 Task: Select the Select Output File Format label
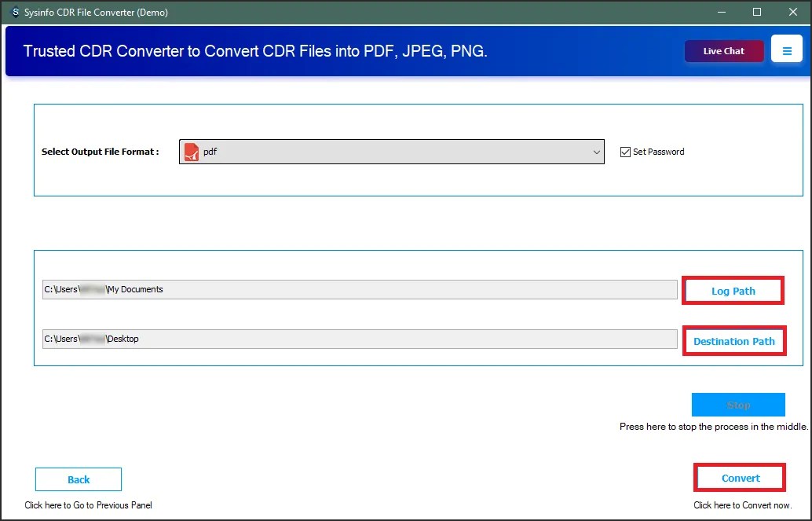(101, 152)
